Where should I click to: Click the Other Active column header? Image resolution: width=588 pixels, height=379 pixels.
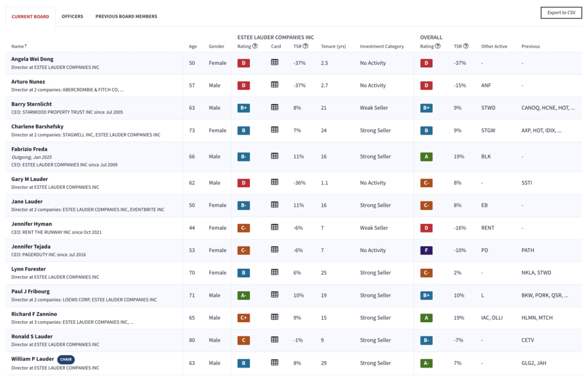pyautogui.click(x=494, y=47)
